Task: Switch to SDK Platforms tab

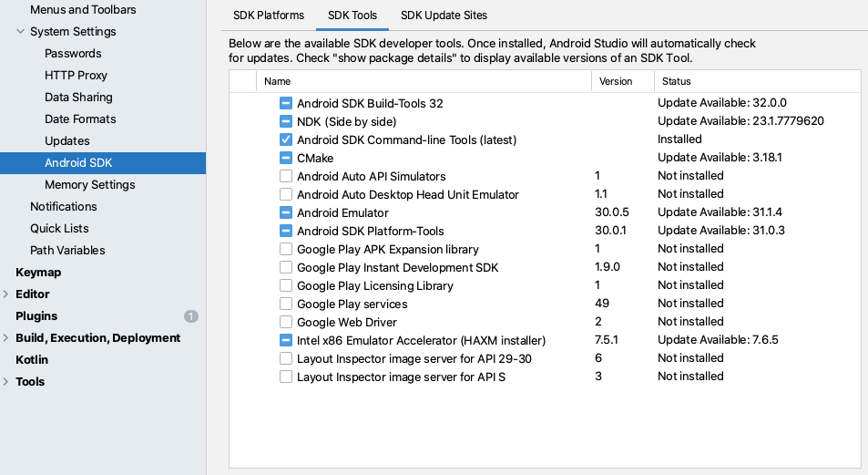Action: pos(269,15)
